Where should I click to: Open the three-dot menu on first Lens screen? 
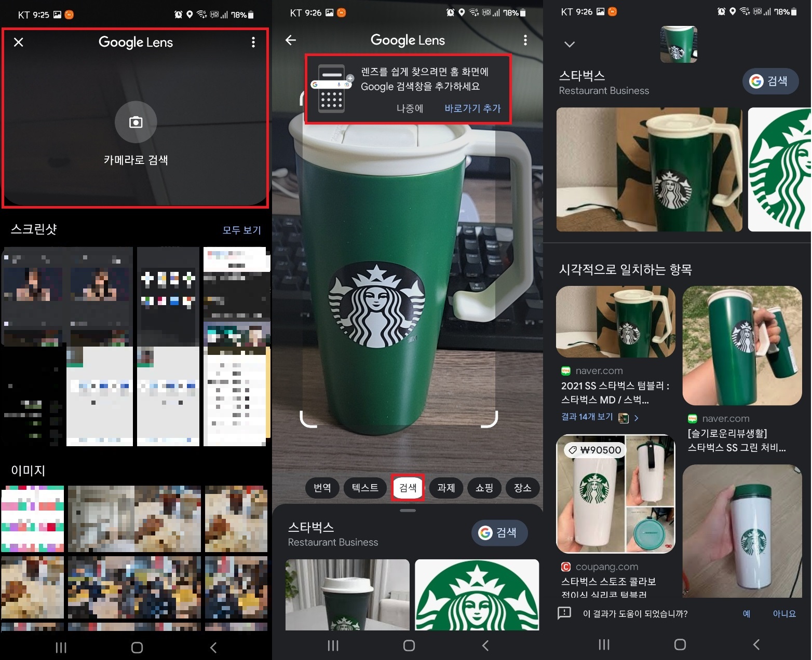tap(253, 42)
